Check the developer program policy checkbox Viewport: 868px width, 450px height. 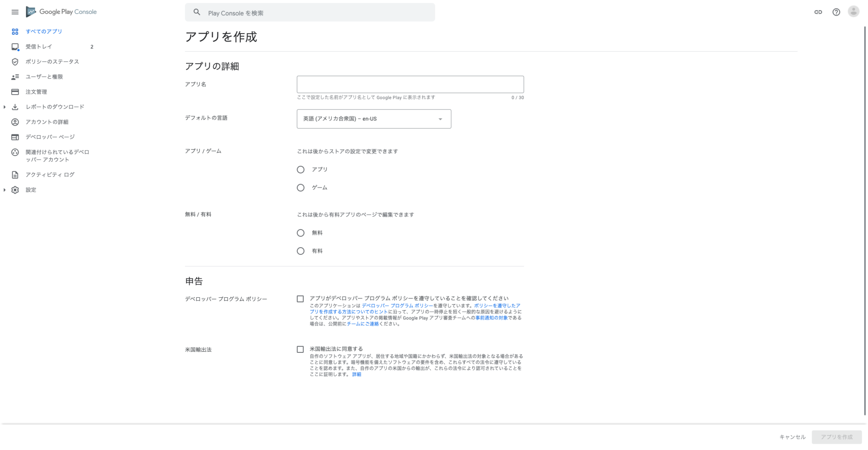(x=300, y=299)
